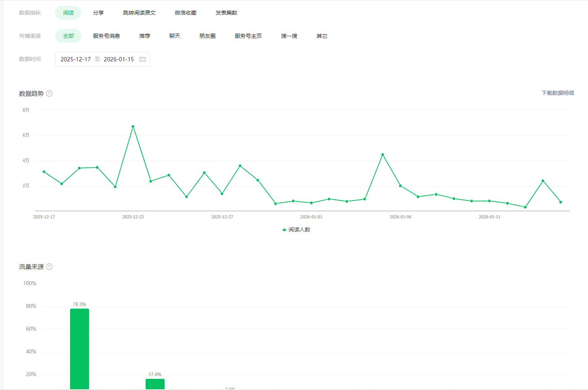Screen dimensions: 588x390
Task: Select 微信收藏 metric option
Action: tap(185, 13)
